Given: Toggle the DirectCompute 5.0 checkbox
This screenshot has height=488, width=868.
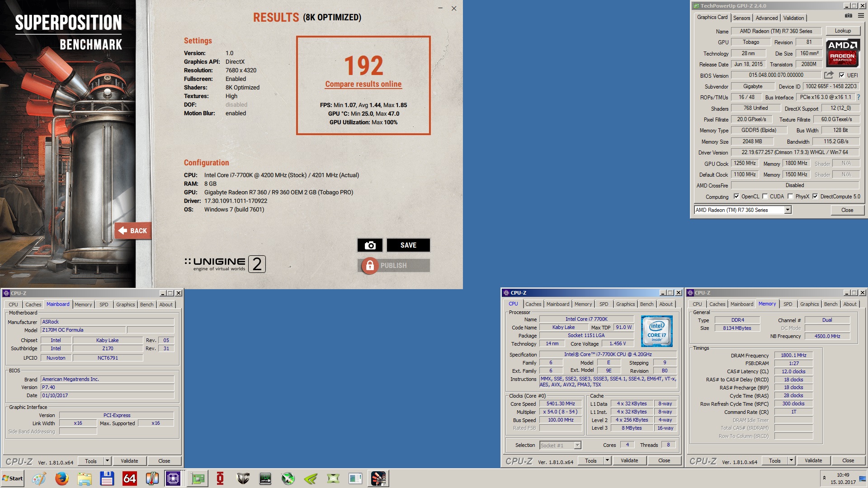Looking at the screenshot, I should (815, 196).
